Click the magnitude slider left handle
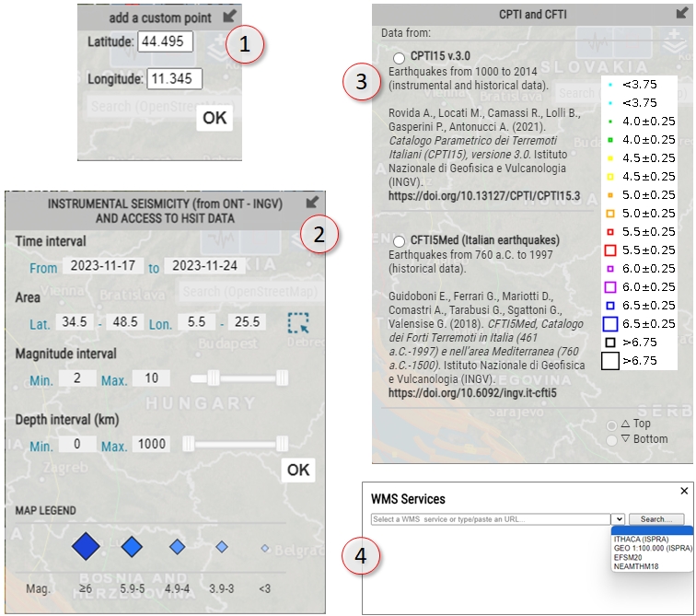Screen dimensions: 696x616 tap(214, 378)
